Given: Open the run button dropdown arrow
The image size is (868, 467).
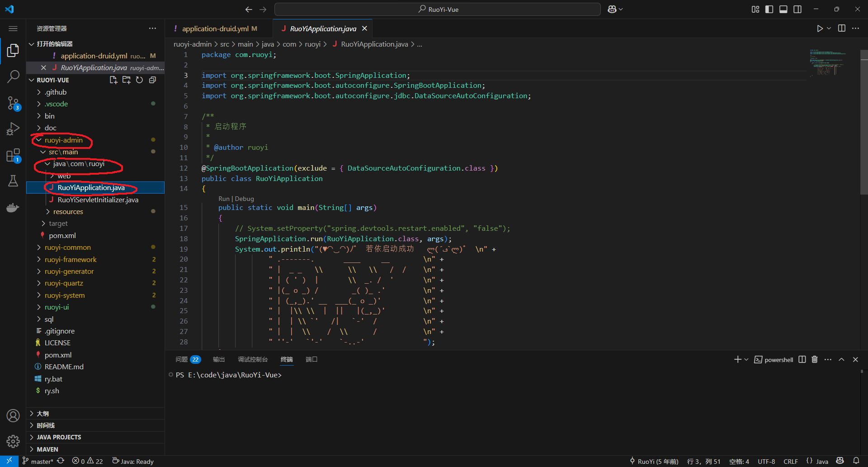Looking at the screenshot, I should 829,29.
